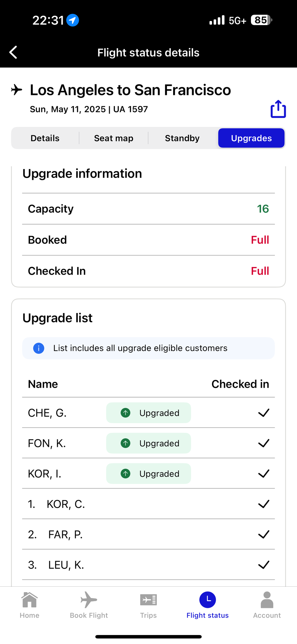
Task: Select the Upgrades tab
Action: tap(251, 138)
